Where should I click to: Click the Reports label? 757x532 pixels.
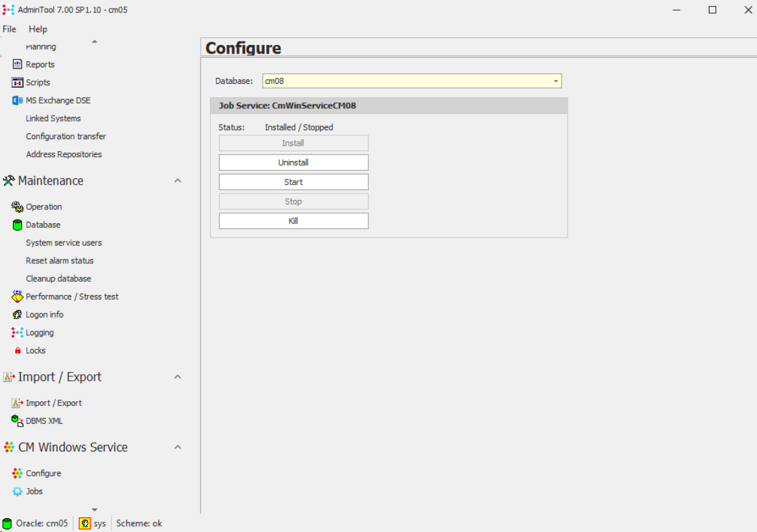(40, 64)
